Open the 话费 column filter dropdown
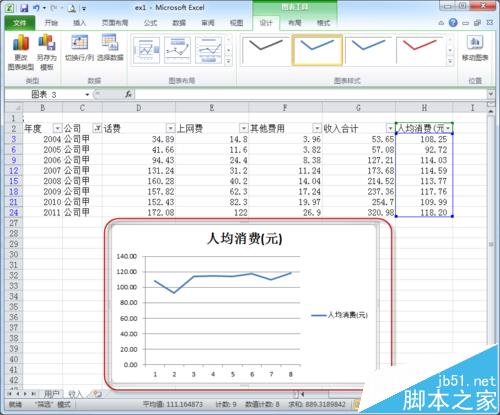 [x=170, y=128]
